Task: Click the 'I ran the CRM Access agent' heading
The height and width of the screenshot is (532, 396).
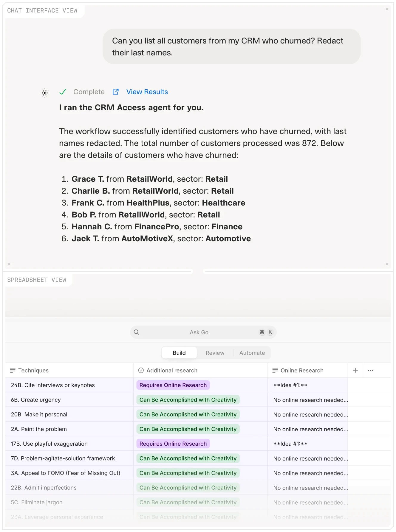Action: click(131, 107)
